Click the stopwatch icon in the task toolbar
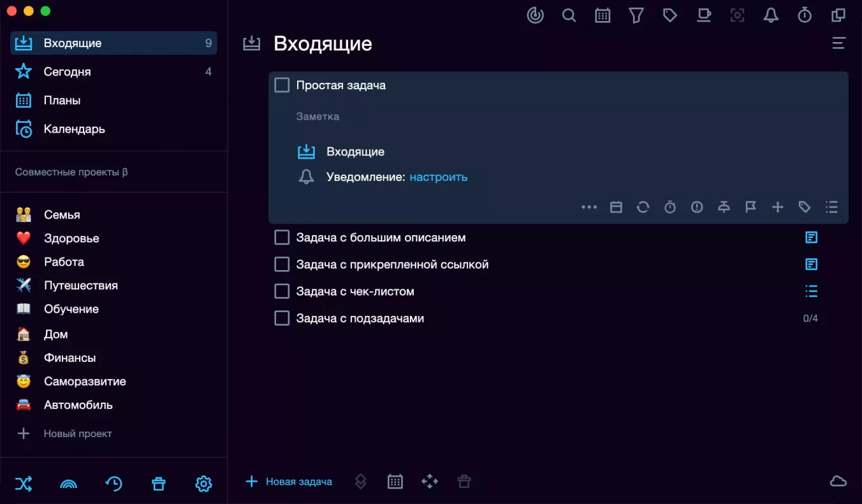Image resolution: width=862 pixels, height=504 pixels. (670, 207)
